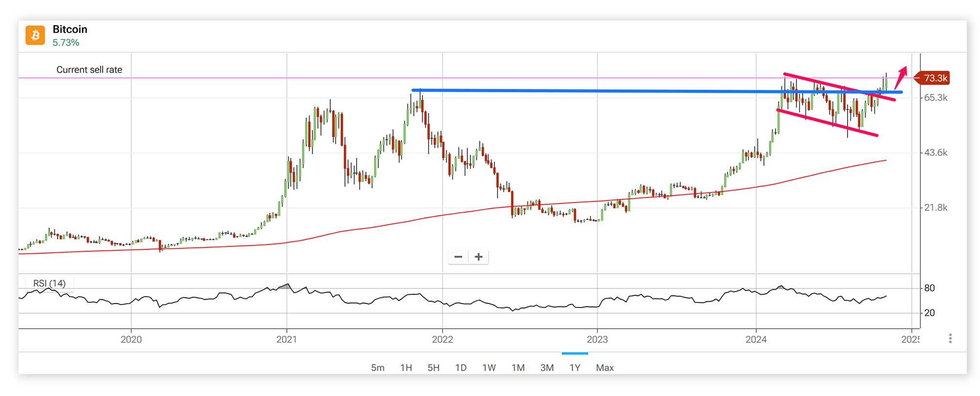Open the three-dot options menu
The height and width of the screenshot is (396, 980).
(x=950, y=338)
